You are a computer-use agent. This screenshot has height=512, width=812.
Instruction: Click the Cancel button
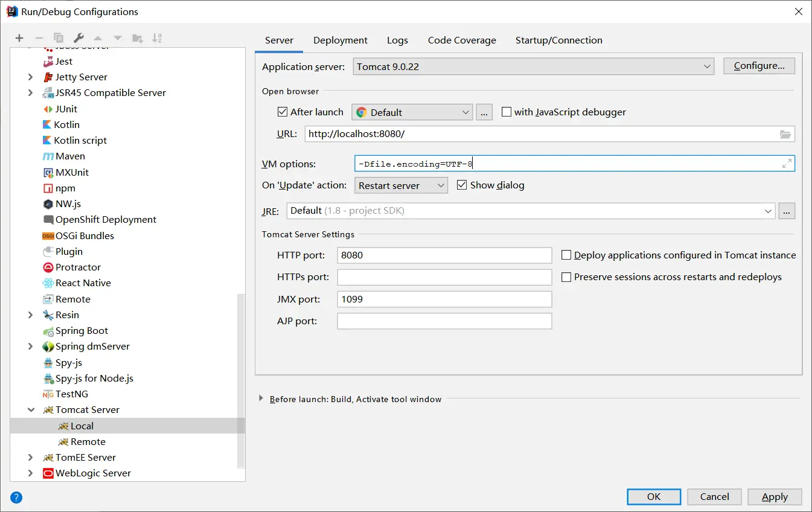(715, 496)
